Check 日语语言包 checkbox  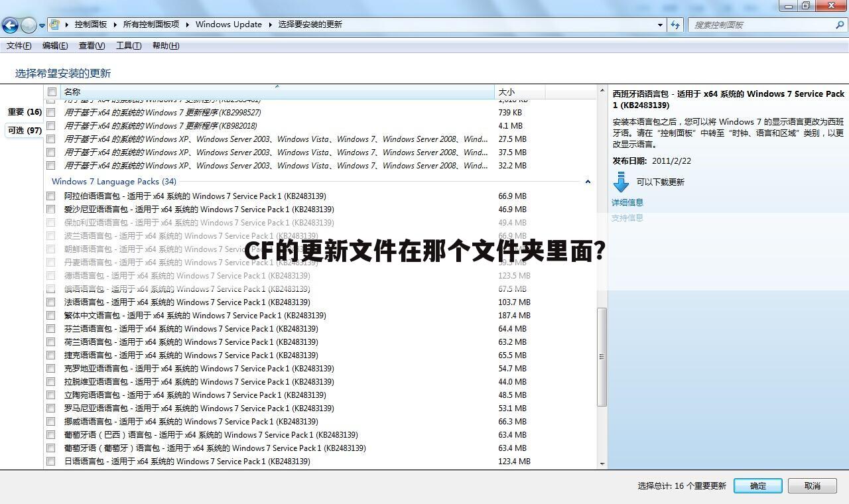[x=51, y=462]
